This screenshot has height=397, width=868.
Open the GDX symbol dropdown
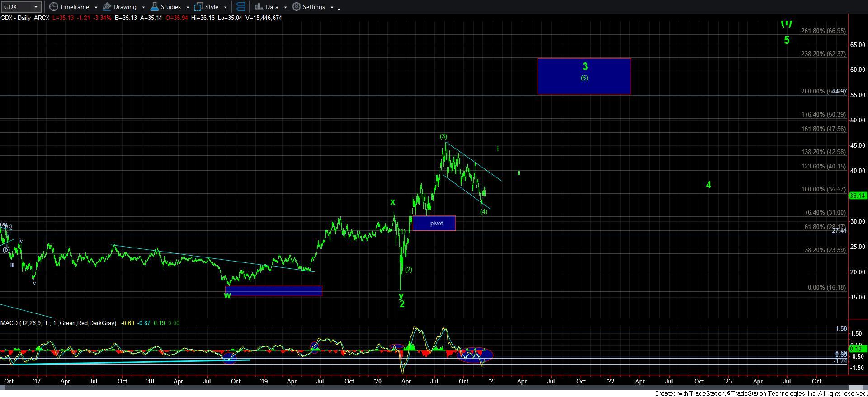[36, 7]
